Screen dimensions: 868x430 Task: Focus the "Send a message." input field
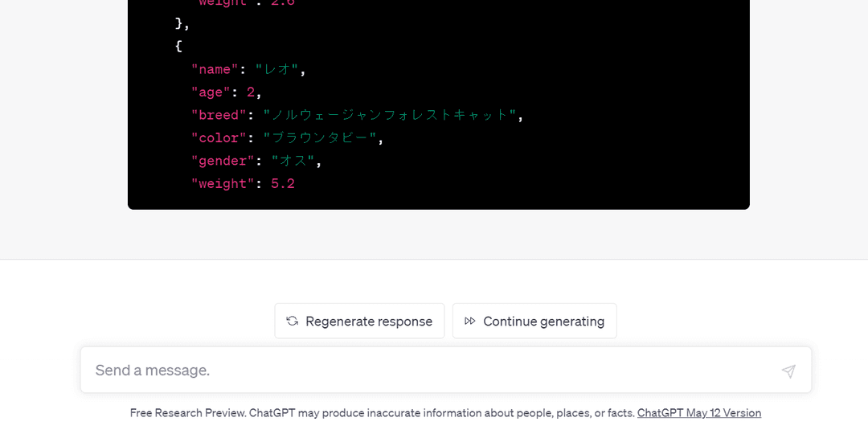pos(426,371)
